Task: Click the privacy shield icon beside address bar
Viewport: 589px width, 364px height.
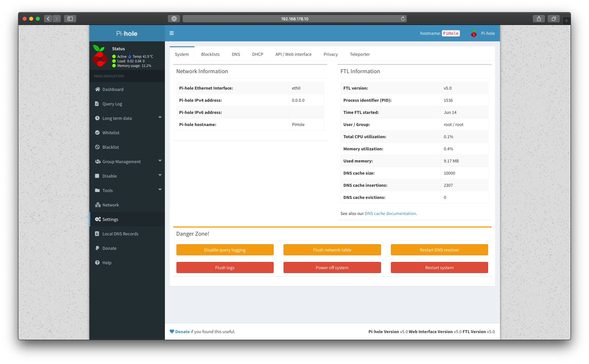Action: click(174, 19)
